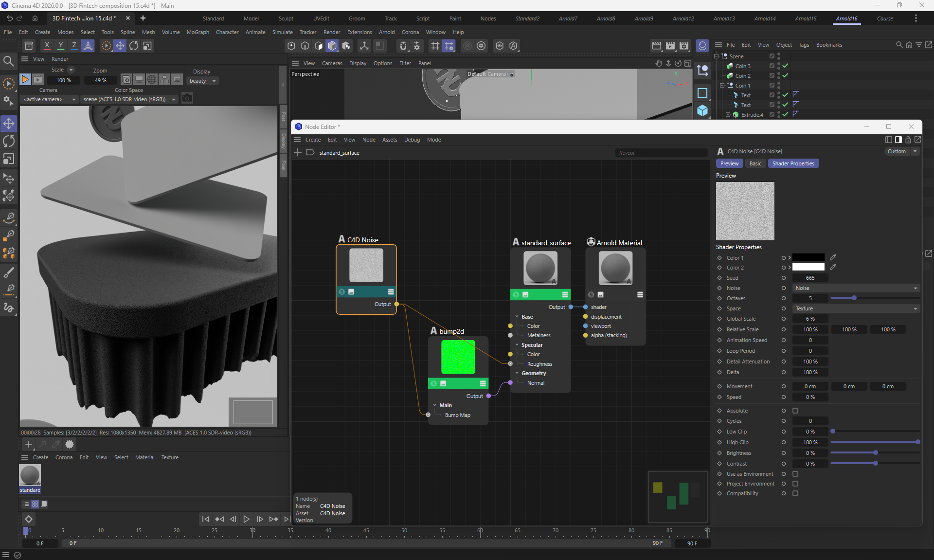Click the render snapshot camera icon
This screenshot has width=934, height=560.
click(187, 99)
